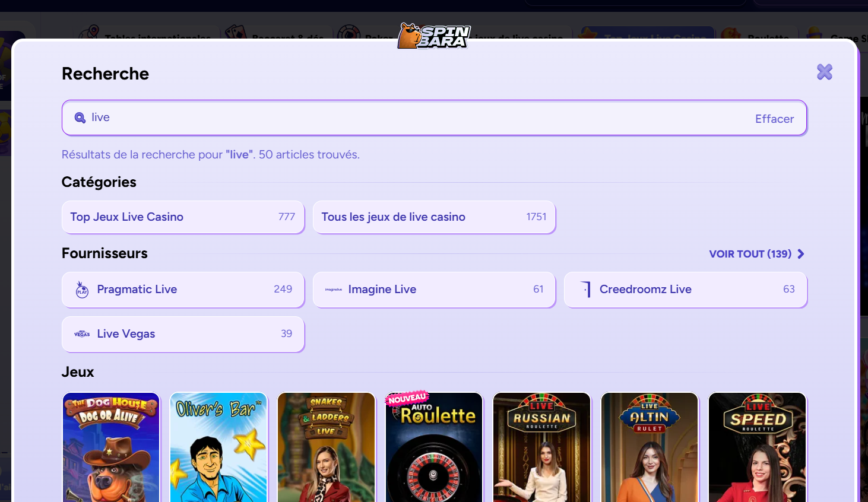Viewport: 868px width, 502px height.
Task: Launch the Live Speed Roulette game
Action: pos(757,447)
